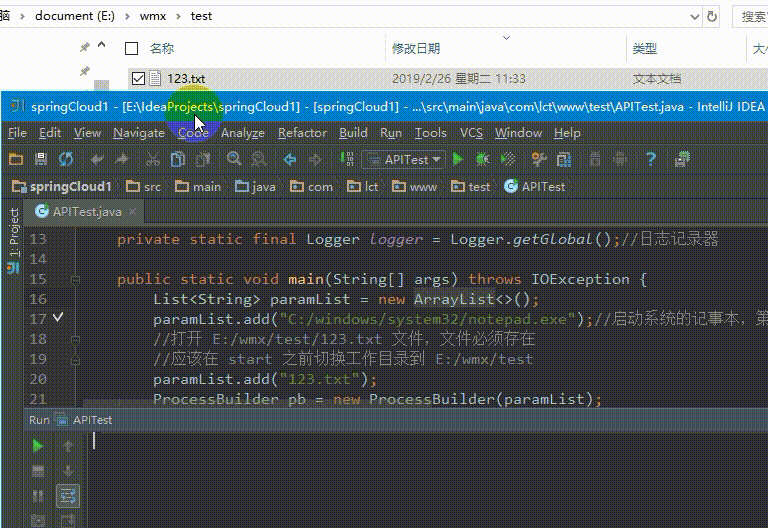Viewport: 768px width, 528px height.
Task: Open the Navigate menu
Action: tap(139, 133)
